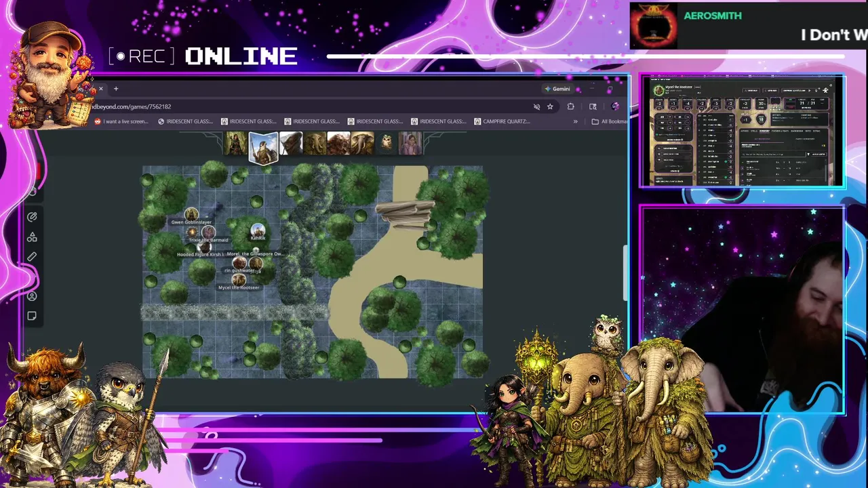Open 'I want a live screen' bookmark
The width and height of the screenshot is (868, 488).
(121, 121)
